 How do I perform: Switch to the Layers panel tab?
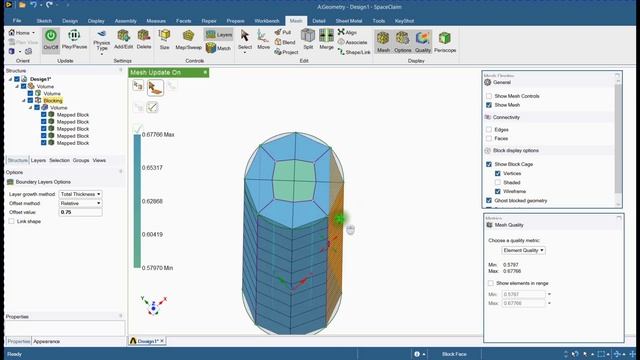[x=38, y=160]
